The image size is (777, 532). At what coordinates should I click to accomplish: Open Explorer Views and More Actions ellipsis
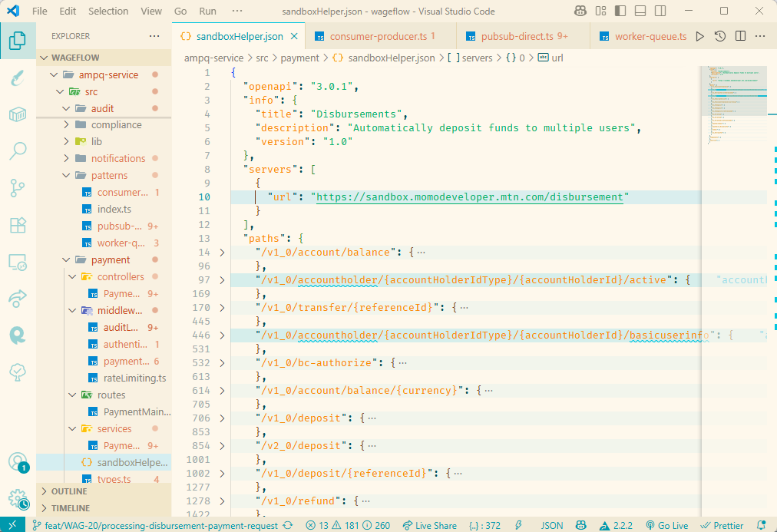tap(154, 36)
